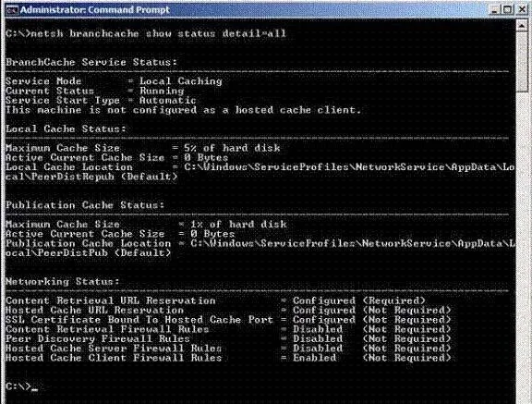Click the blinking cursor at C:\> prompt
The height and width of the screenshot is (404, 532).
(x=34, y=389)
